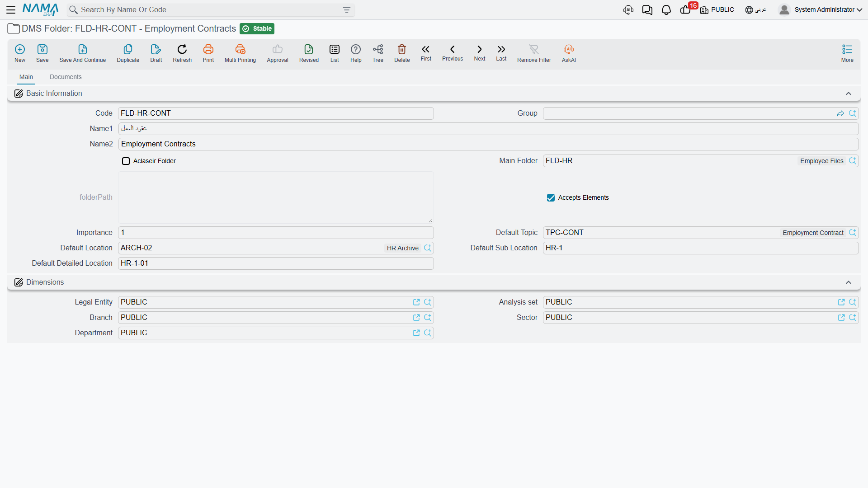Refresh the record
The height and width of the screenshot is (488, 868).
[x=182, y=53]
